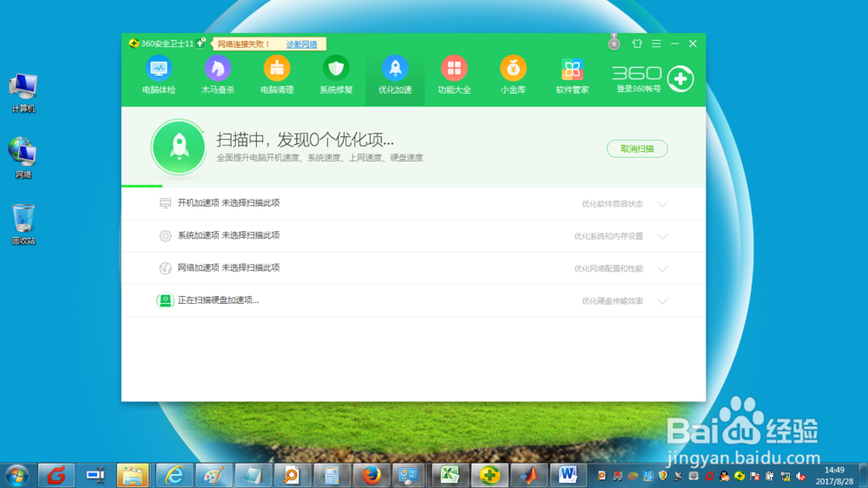Expand the 开机加速项 row chevron

[662, 204]
